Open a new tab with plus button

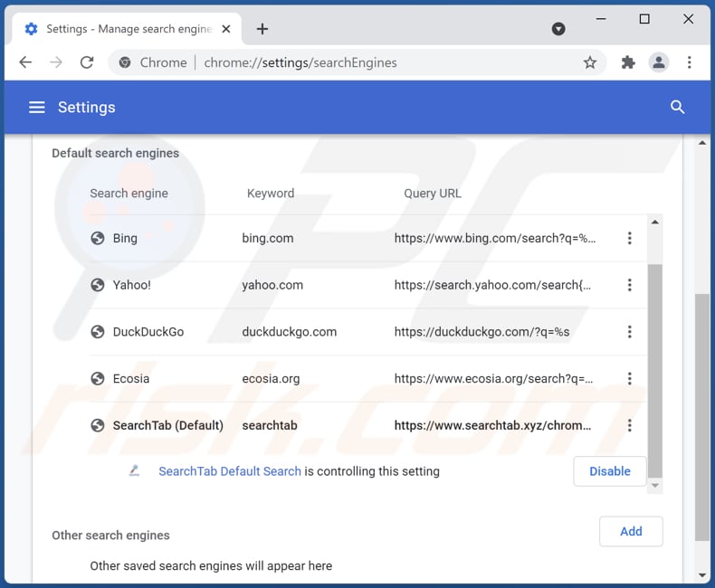click(262, 29)
